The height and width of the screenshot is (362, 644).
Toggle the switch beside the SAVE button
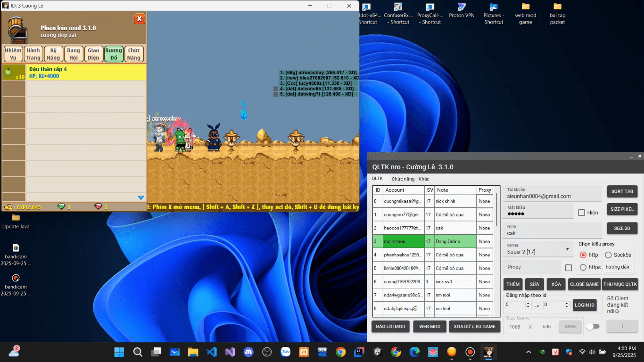coord(593,326)
